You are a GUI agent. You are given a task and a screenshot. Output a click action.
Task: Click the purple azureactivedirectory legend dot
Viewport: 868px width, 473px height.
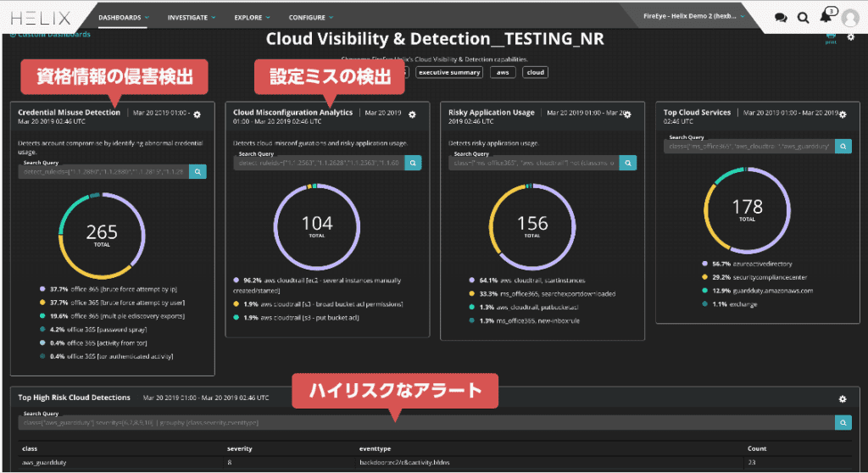click(704, 264)
